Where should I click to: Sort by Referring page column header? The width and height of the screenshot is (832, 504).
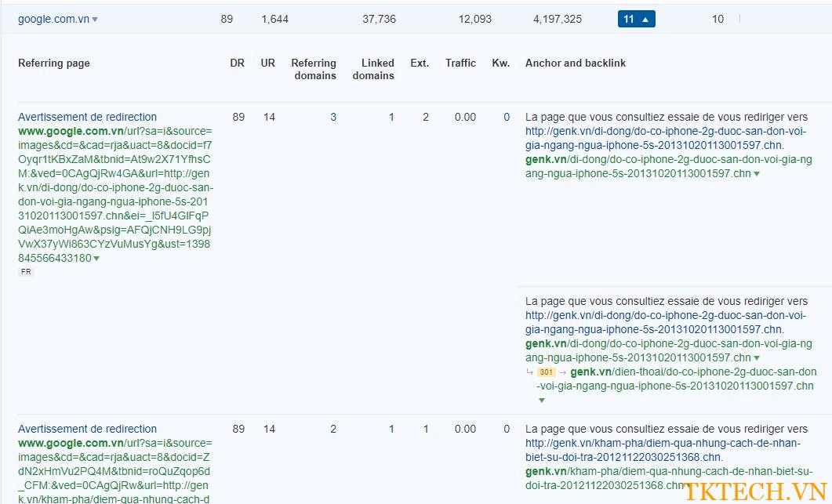pos(53,63)
